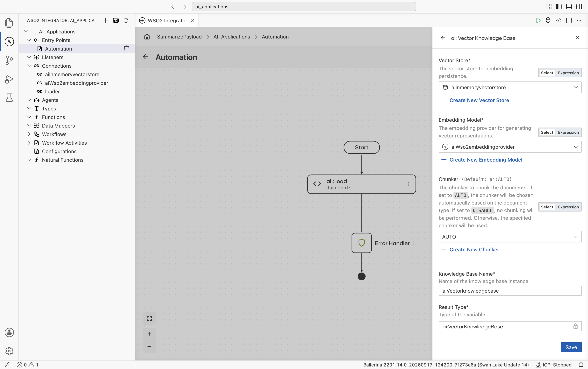Collapse the Connections tree node
This screenshot has height=369, width=588.
(x=29, y=66)
